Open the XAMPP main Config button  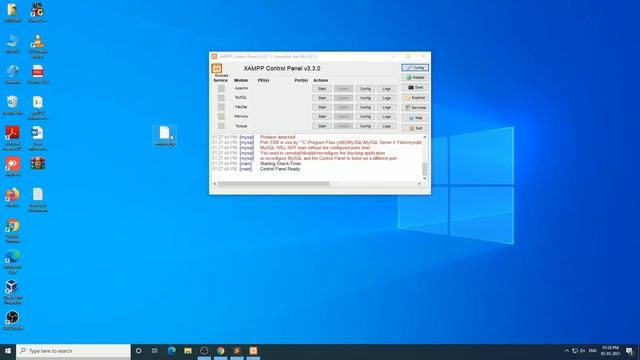coord(415,68)
